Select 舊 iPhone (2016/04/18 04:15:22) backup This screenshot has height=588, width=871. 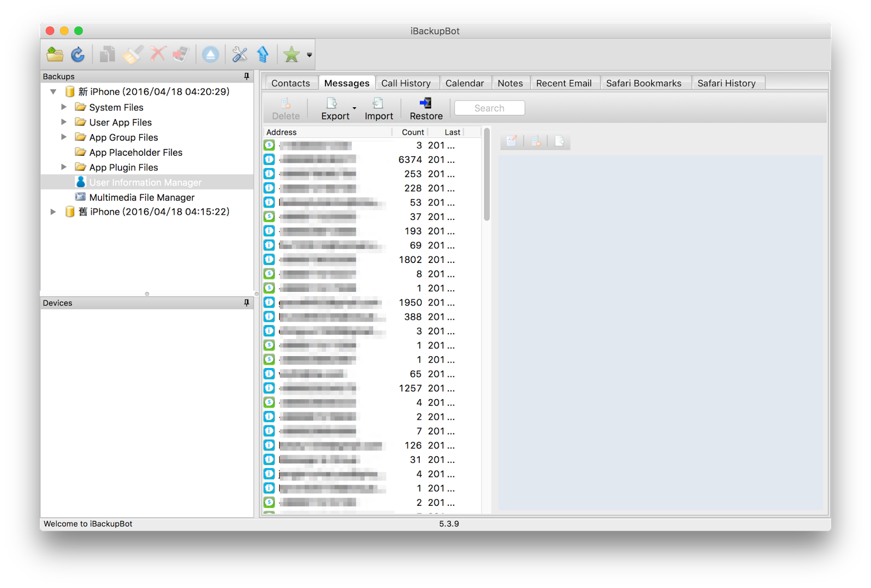(x=154, y=212)
